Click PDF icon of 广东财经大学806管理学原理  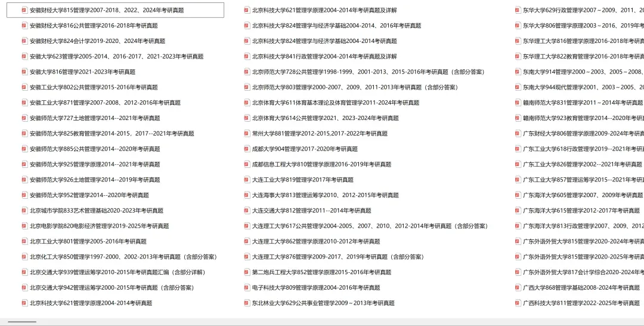(x=518, y=134)
